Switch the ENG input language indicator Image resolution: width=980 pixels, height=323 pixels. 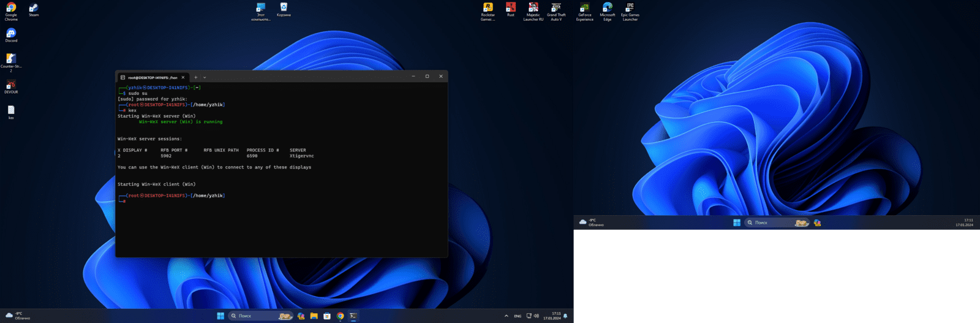tap(518, 316)
